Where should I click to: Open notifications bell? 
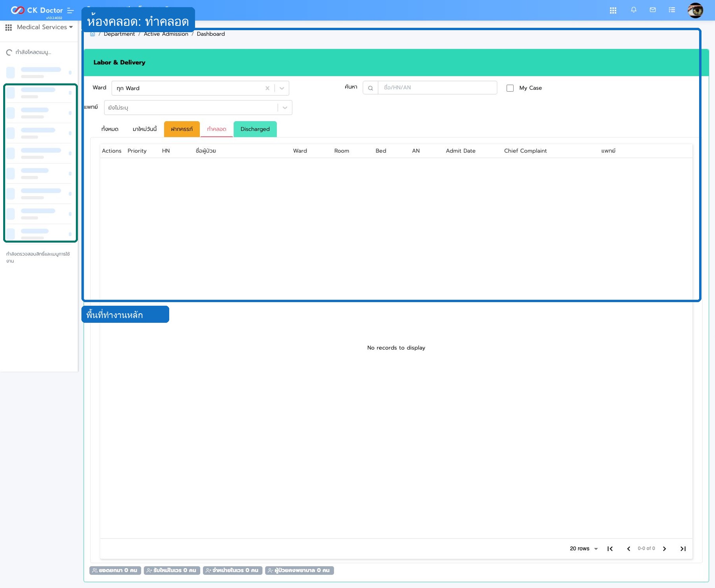[634, 10]
